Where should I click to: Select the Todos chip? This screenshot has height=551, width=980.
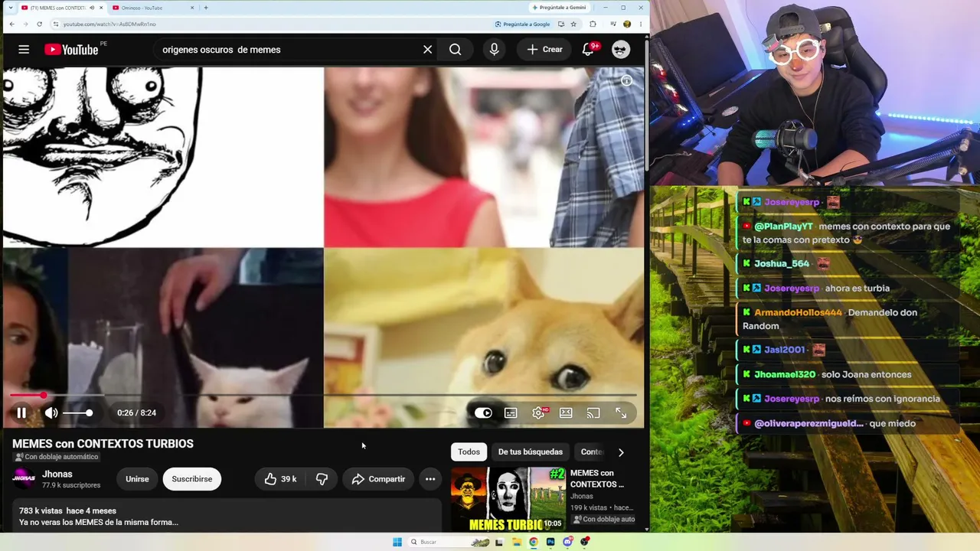point(469,452)
